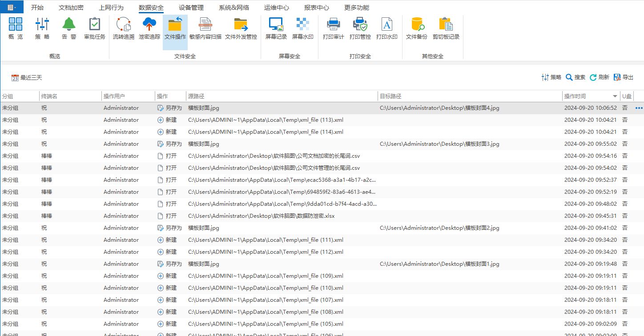Viewport: 644px width, 336px height.
Task: Open the 打印管控 print control icon
Action: coord(360,29)
